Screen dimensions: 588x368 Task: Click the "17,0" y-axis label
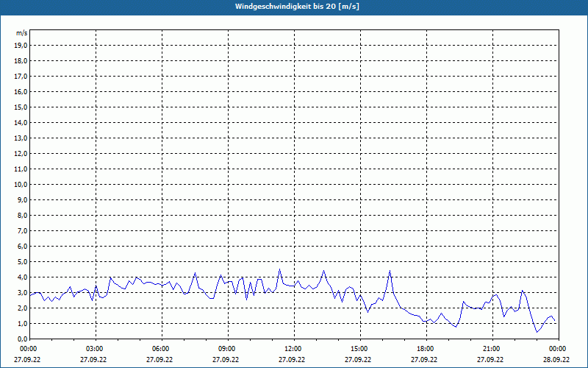click(x=21, y=77)
